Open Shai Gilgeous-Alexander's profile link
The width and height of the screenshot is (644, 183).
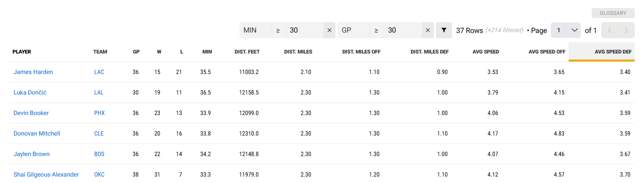point(46,175)
